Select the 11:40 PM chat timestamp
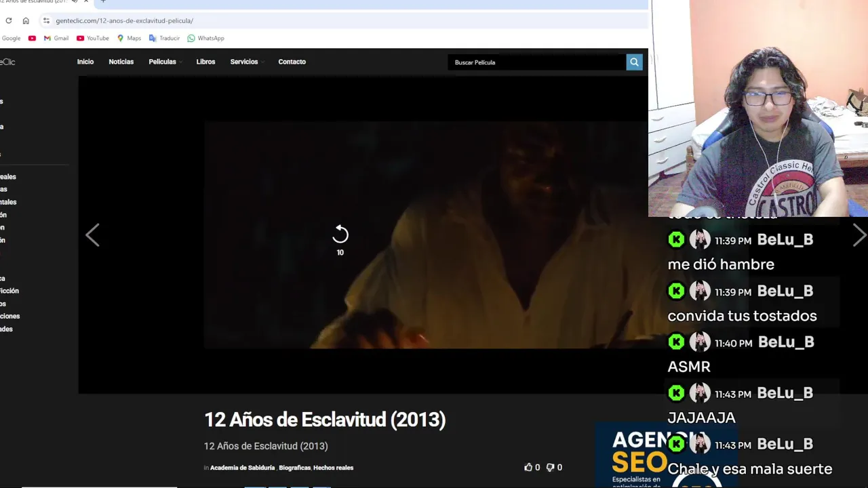This screenshot has width=868, height=488. [733, 344]
